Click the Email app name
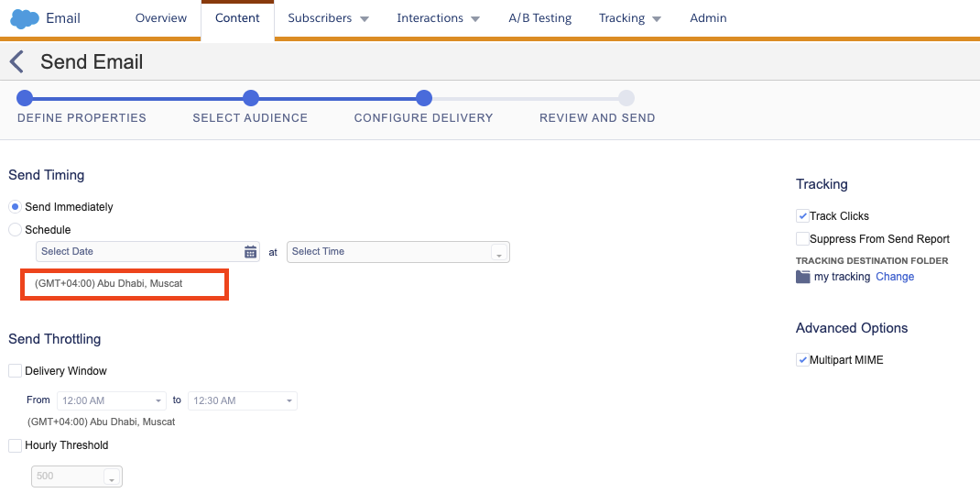Viewport: 980px width, 504px height. click(63, 18)
